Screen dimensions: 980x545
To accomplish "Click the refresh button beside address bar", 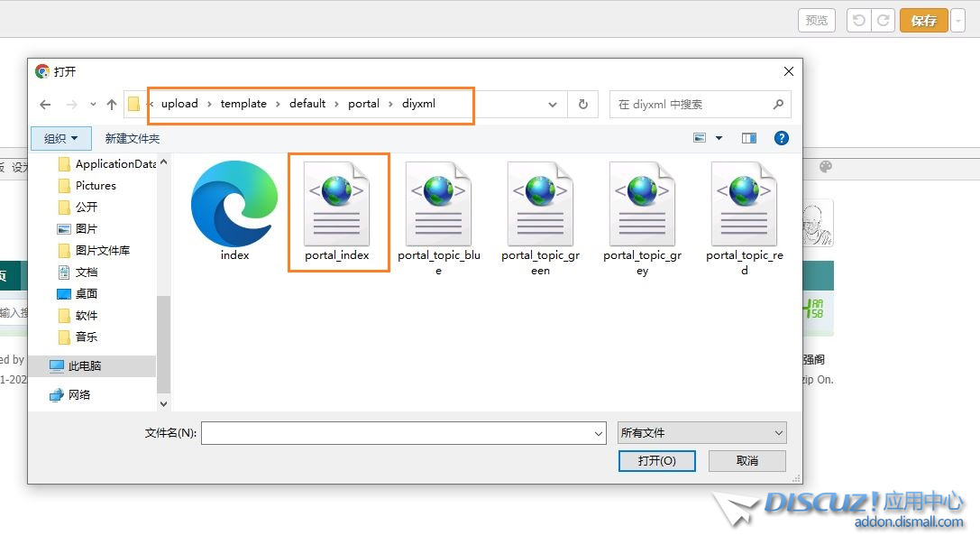I will pos(583,105).
